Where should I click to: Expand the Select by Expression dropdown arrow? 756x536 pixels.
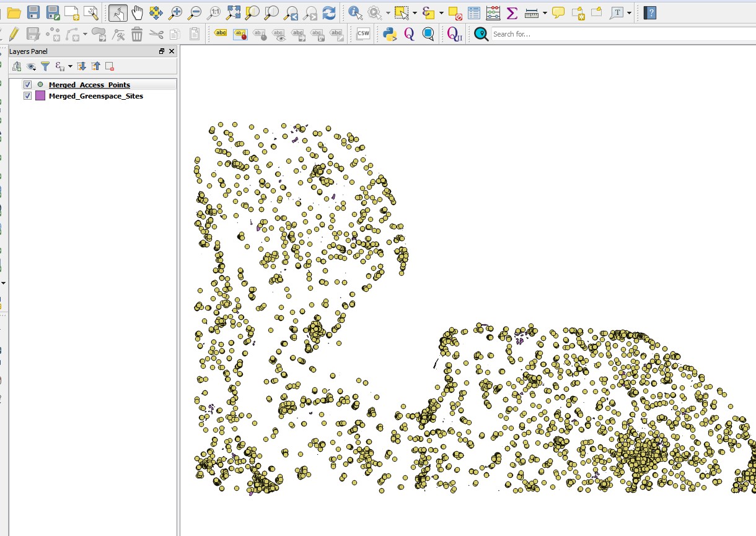pos(441,12)
